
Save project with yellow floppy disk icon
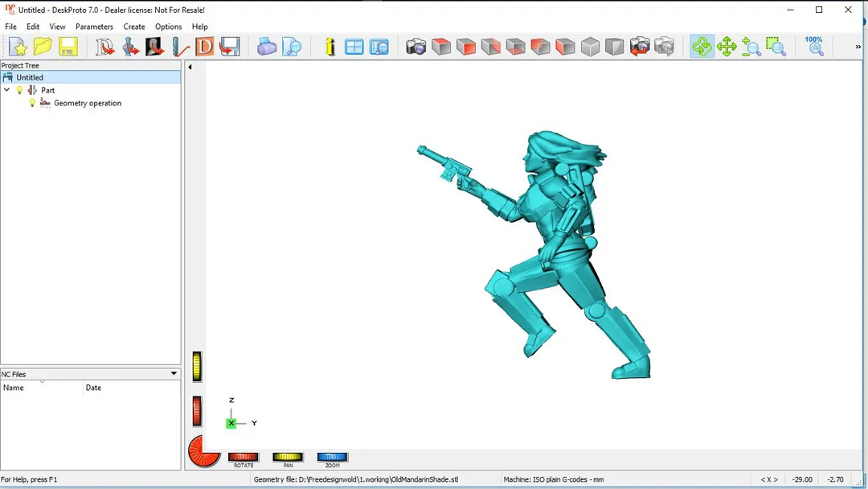pyautogui.click(x=68, y=47)
